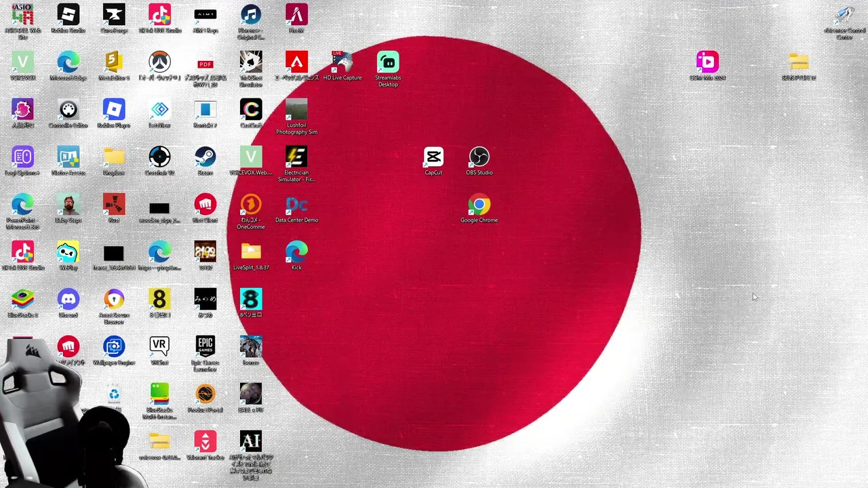Select the Native Access icon
Viewport: 868px width, 488px height.
pyautogui.click(x=68, y=157)
